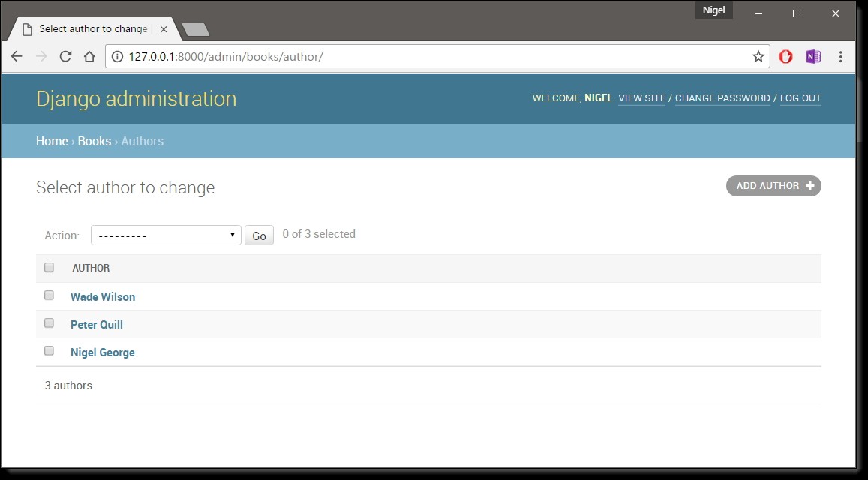Image resolution: width=868 pixels, height=480 pixels.
Task: Go to Books in the breadcrumb
Action: coord(94,141)
